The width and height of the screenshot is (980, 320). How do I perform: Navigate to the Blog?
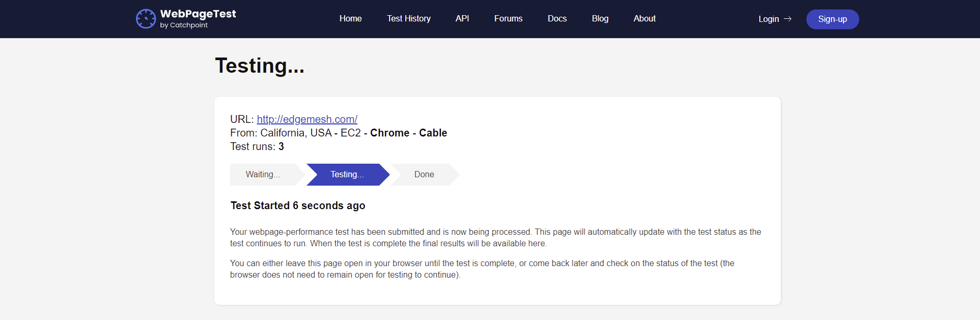point(600,18)
